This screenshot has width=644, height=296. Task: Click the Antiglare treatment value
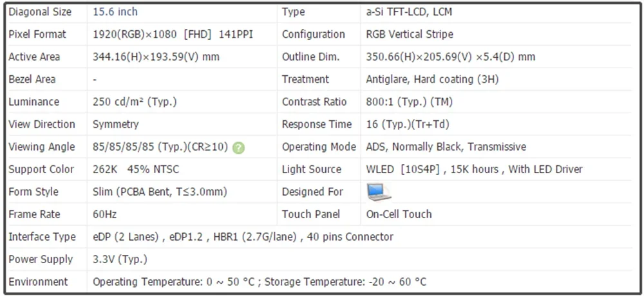tap(432, 79)
